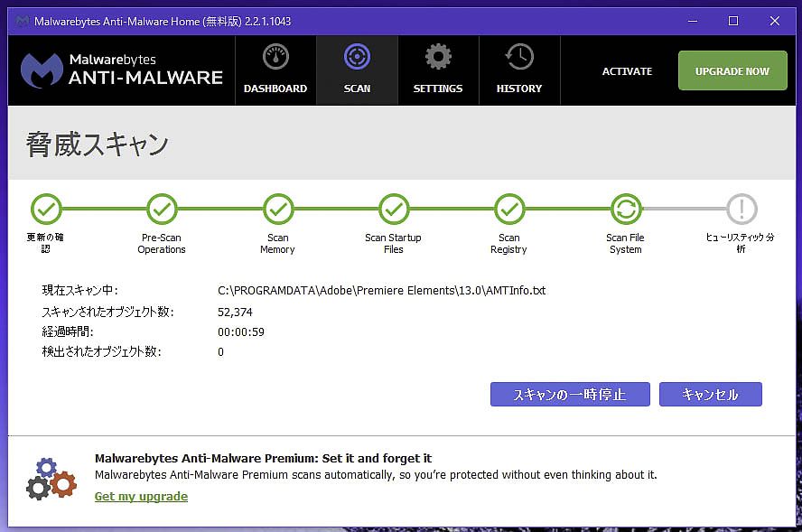Cancel the scan with キャンセル button

tap(711, 395)
